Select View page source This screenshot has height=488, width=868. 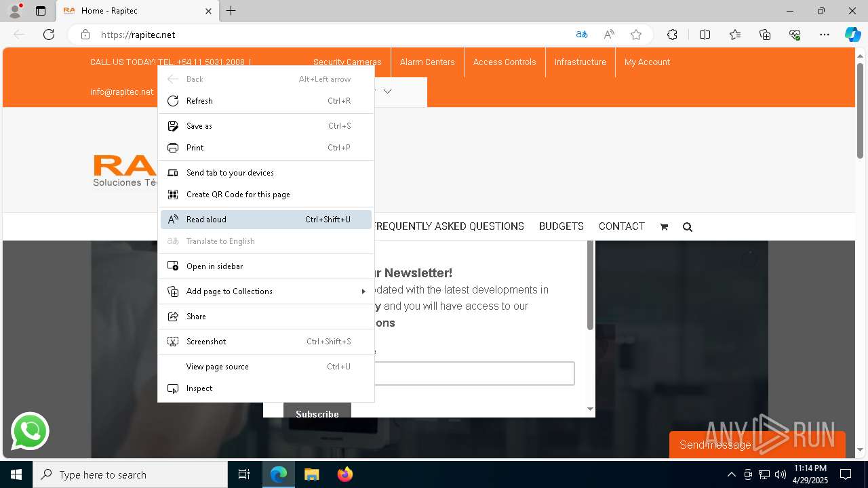(x=266, y=367)
